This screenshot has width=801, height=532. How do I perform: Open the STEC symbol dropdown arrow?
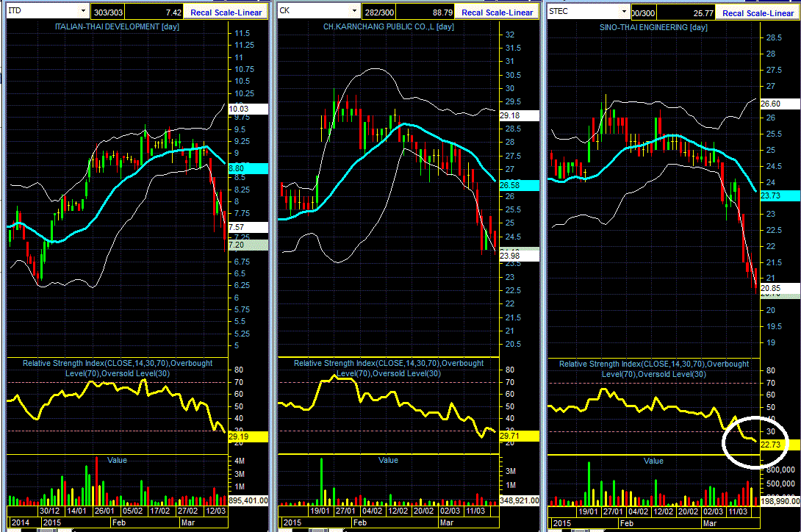pyautogui.click(x=624, y=11)
